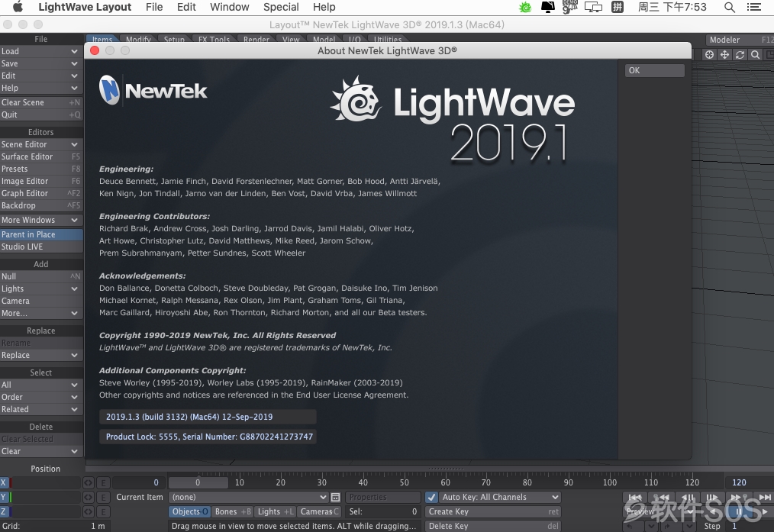Expand the Lights dropdown under Add
The width and height of the screenshot is (774, 532).
[x=41, y=289]
